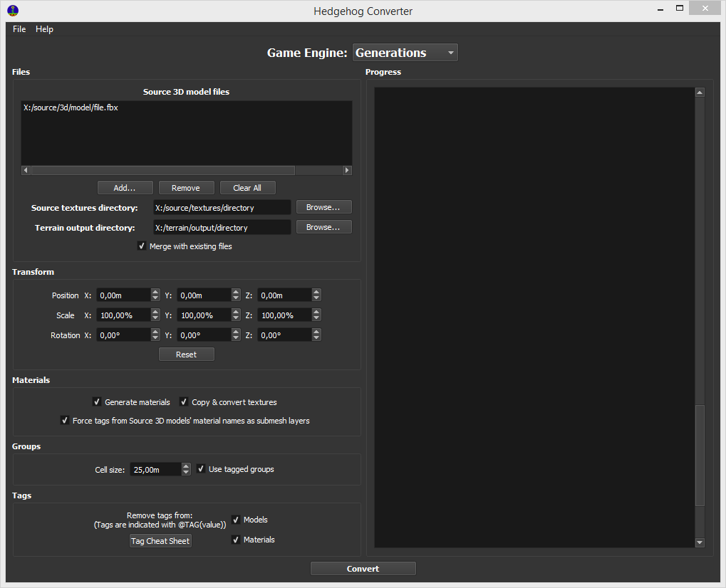The height and width of the screenshot is (588, 726).
Task: Increase Scale X with up arrow
Action: point(155,312)
